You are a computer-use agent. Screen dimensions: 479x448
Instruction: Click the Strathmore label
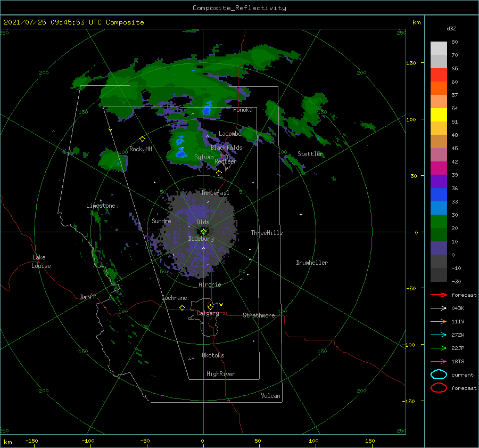pyautogui.click(x=259, y=315)
